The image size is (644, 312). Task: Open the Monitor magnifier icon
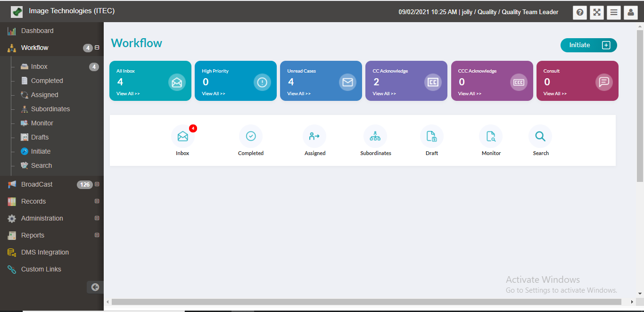(491, 136)
